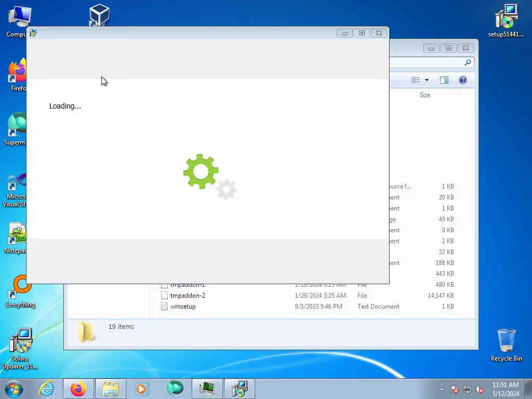Screen dimensions: 532x399
Task: Open the setup51441 installer on desktop
Action: pos(506,21)
